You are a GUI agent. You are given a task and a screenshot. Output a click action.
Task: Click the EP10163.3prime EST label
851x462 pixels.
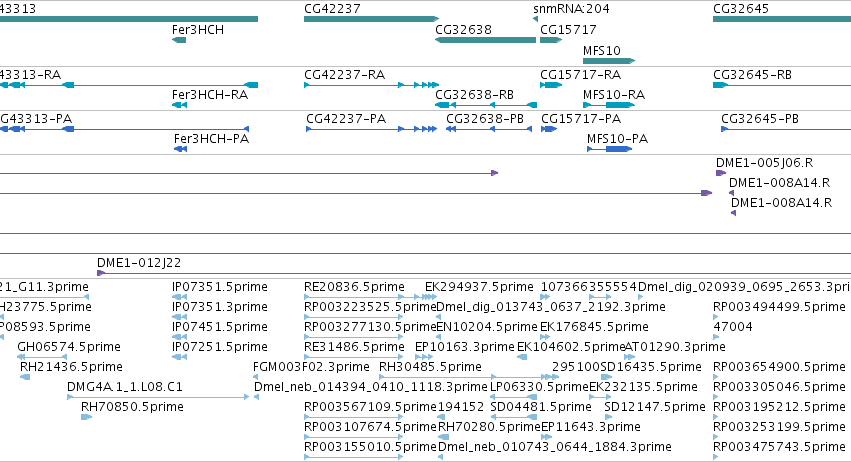pyautogui.click(x=465, y=346)
